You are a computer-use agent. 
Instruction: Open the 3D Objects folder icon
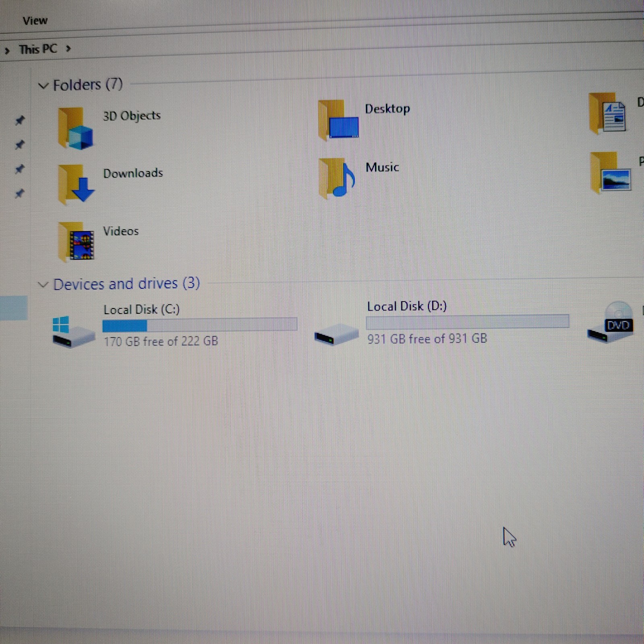tap(76, 128)
